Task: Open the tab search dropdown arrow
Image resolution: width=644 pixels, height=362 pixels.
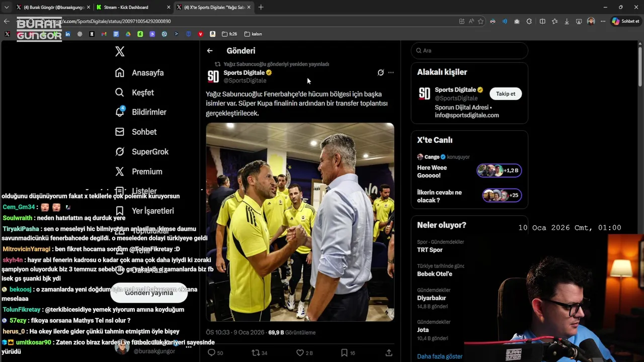Action: [6, 7]
